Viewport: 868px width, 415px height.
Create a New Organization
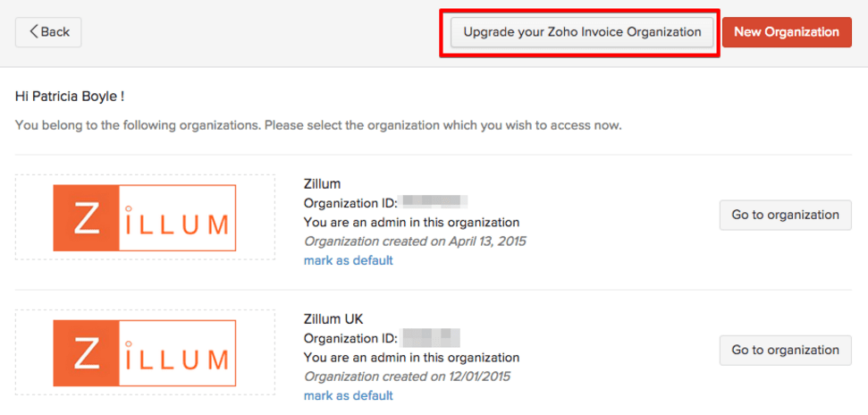tap(787, 32)
